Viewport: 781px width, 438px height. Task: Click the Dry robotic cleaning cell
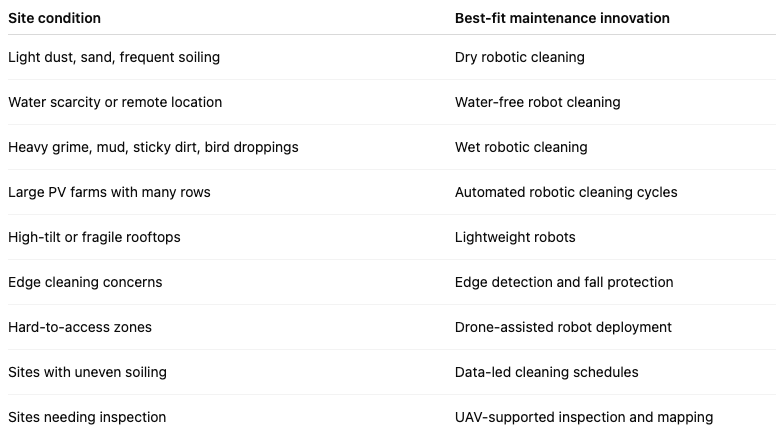520,57
